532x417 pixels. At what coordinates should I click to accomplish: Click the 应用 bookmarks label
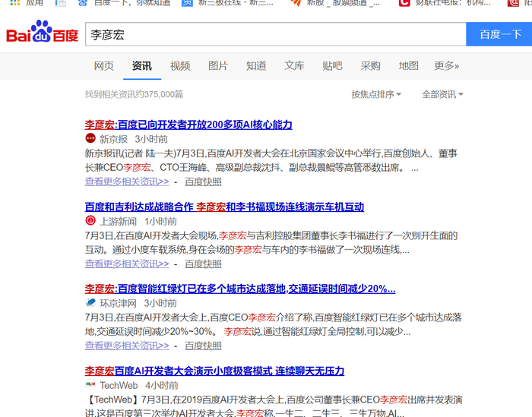tap(35, 3)
